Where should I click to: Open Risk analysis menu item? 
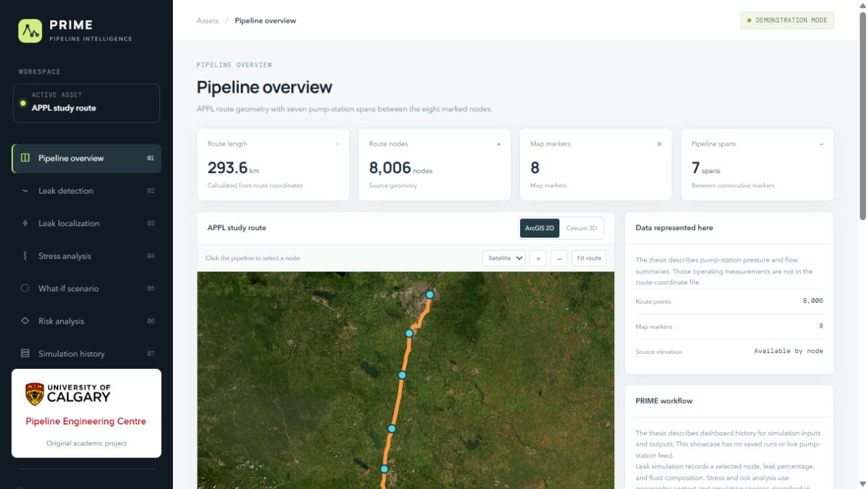pyautogui.click(x=86, y=321)
